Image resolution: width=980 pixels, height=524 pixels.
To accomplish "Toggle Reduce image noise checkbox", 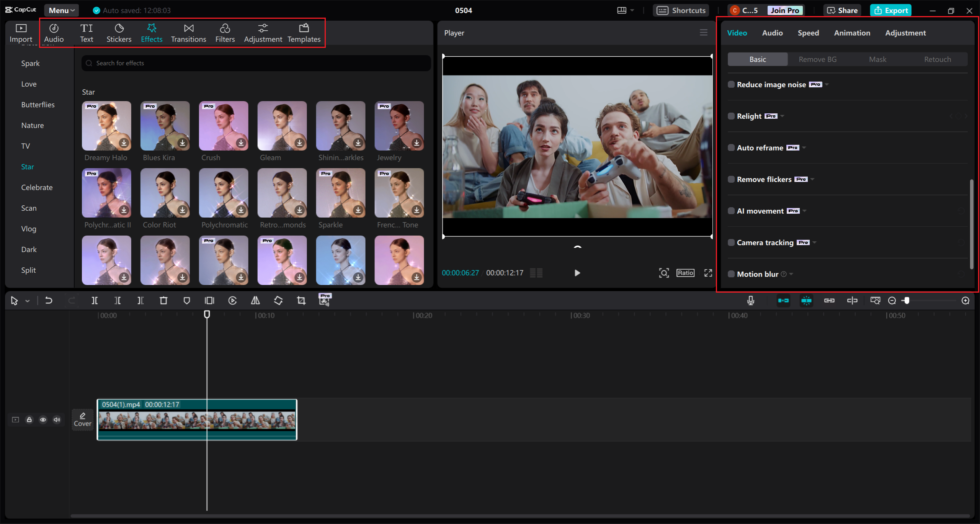I will coord(730,84).
